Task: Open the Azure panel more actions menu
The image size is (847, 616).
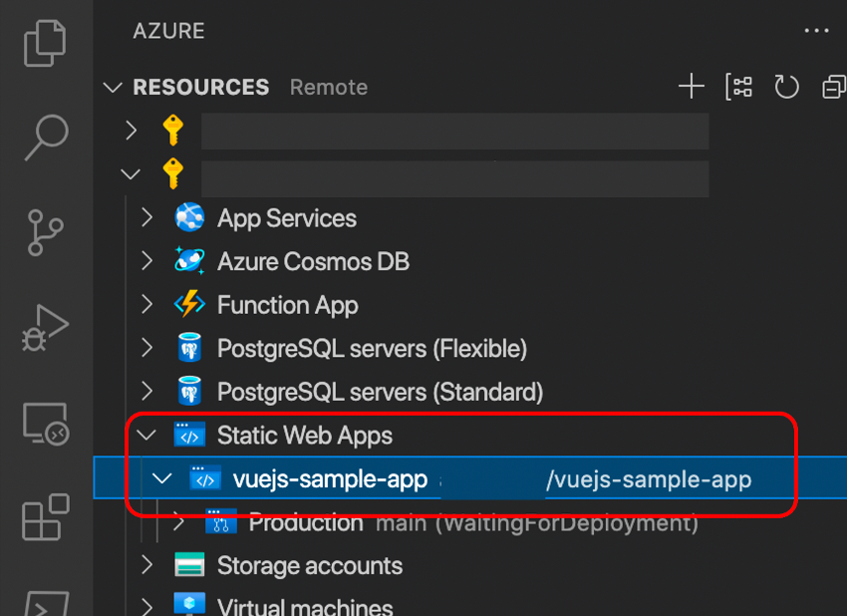Action: [x=816, y=30]
